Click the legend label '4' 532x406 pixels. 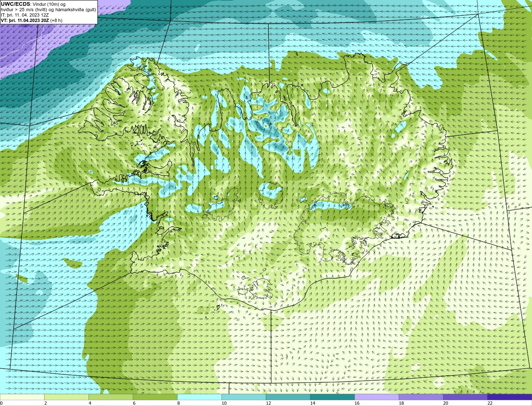[90, 403]
